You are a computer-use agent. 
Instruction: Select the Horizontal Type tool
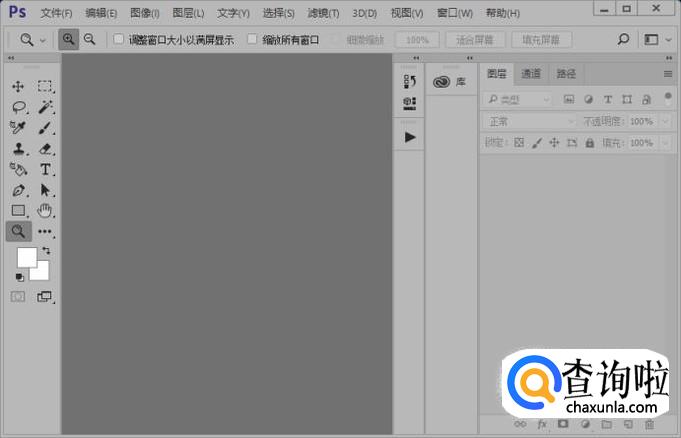coord(45,170)
